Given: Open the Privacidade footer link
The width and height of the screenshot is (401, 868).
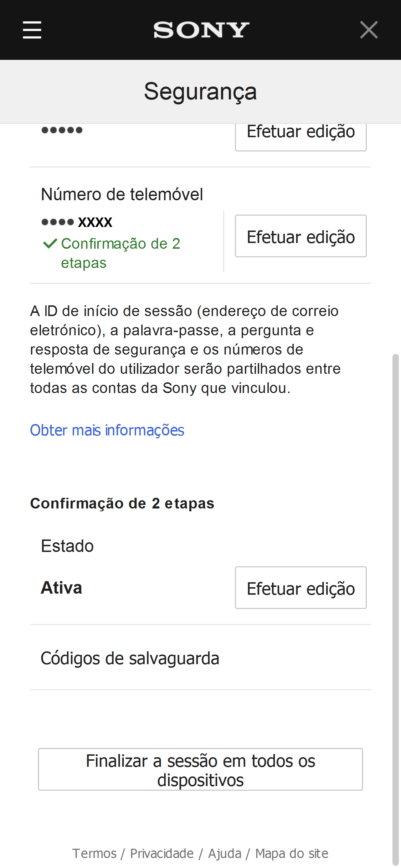Looking at the screenshot, I should tap(162, 853).
